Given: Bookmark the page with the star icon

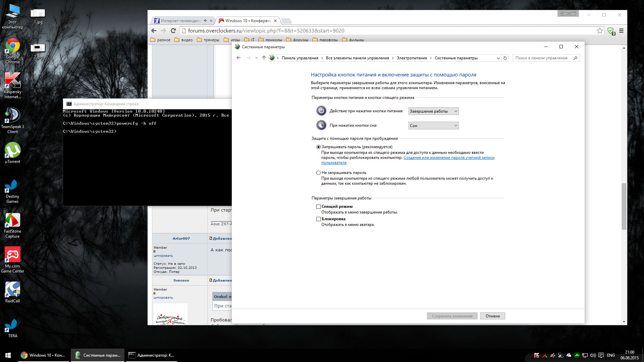Looking at the screenshot, I should click(x=600, y=31).
